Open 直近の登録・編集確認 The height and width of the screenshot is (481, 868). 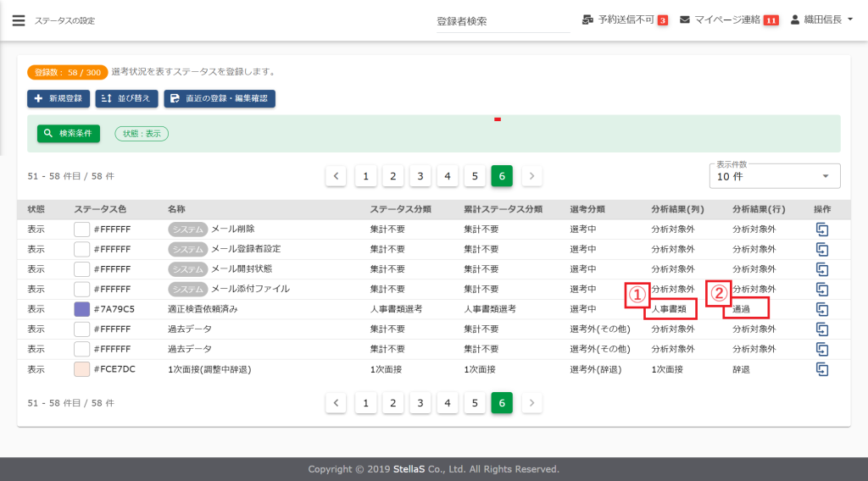(x=220, y=99)
